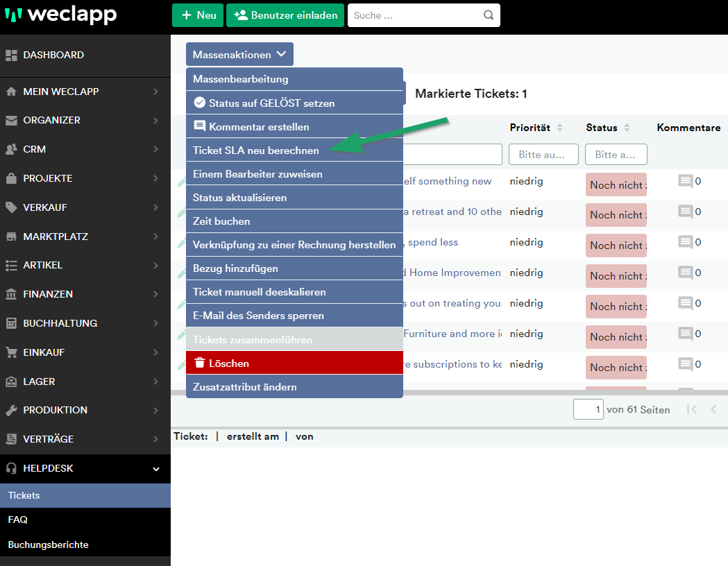Sort by Priorität column arrows

click(560, 128)
